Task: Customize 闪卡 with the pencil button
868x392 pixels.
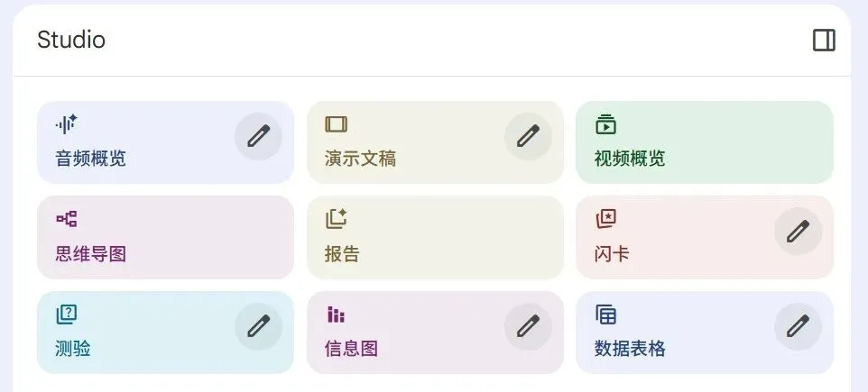Action: tap(798, 232)
